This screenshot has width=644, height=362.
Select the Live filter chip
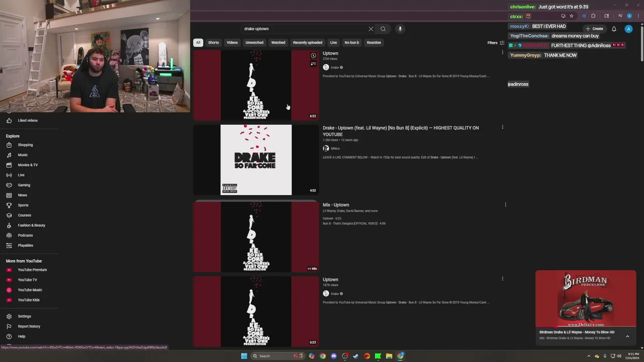(334, 43)
